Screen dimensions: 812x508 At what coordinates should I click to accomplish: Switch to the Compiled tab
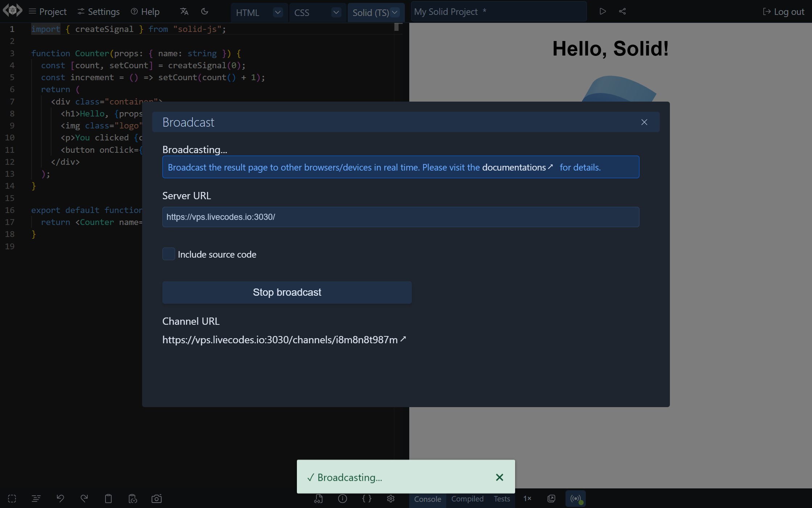coord(467,499)
